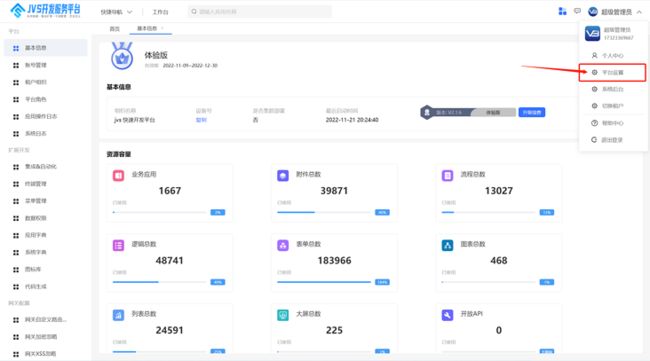The width and height of the screenshot is (650, 361).
Task: Click the 流程总数 card icon
Action: [x=447, y=175]
